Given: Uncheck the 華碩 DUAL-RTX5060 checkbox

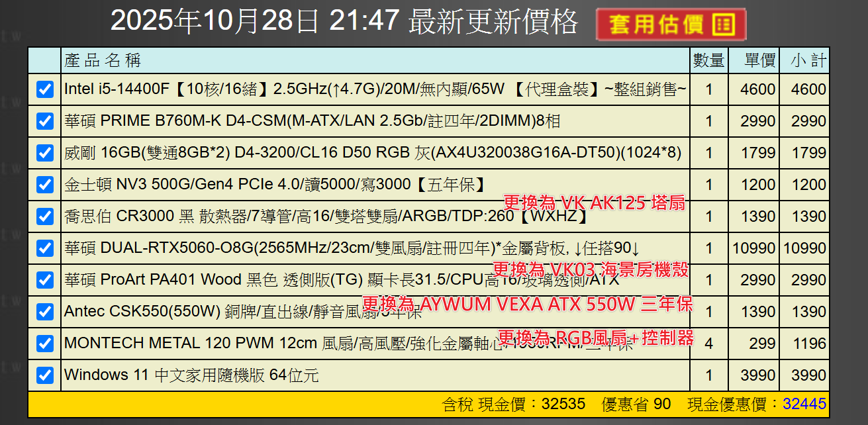Looking at the screenshot, I should click(x=44, y=248).
